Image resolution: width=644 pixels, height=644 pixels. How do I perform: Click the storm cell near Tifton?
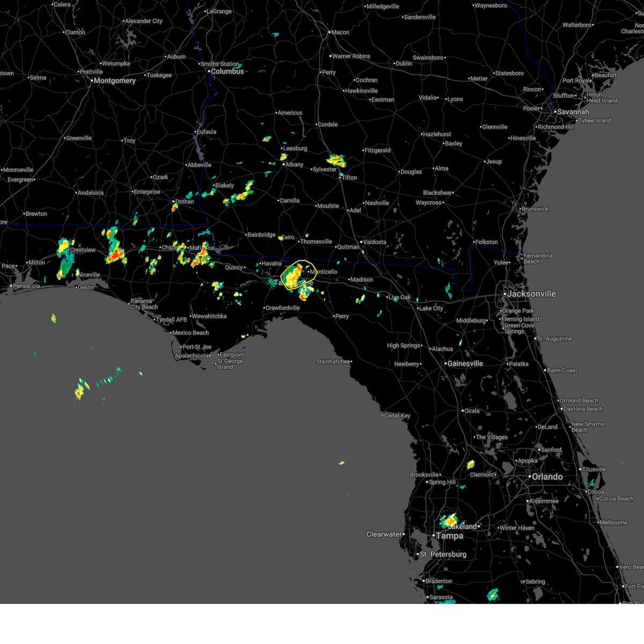point(336,160)
